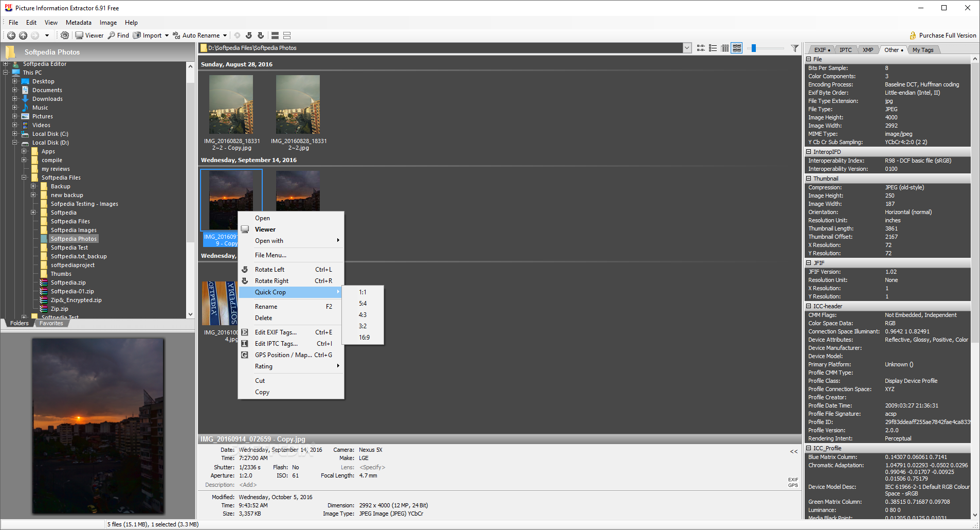Screen dimensions: 980x530
Task: Click the Back navigation arrow icon
Action: click(x=11, y=36)
